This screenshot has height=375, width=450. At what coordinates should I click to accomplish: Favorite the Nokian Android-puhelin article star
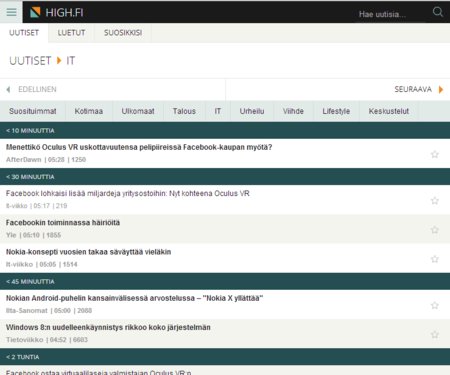tap(435, 305)
